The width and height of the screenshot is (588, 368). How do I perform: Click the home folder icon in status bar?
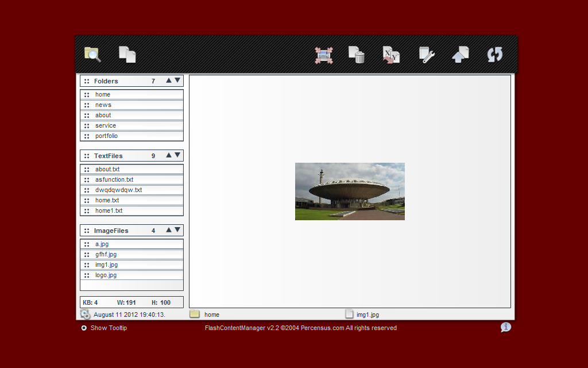(194, 314)
